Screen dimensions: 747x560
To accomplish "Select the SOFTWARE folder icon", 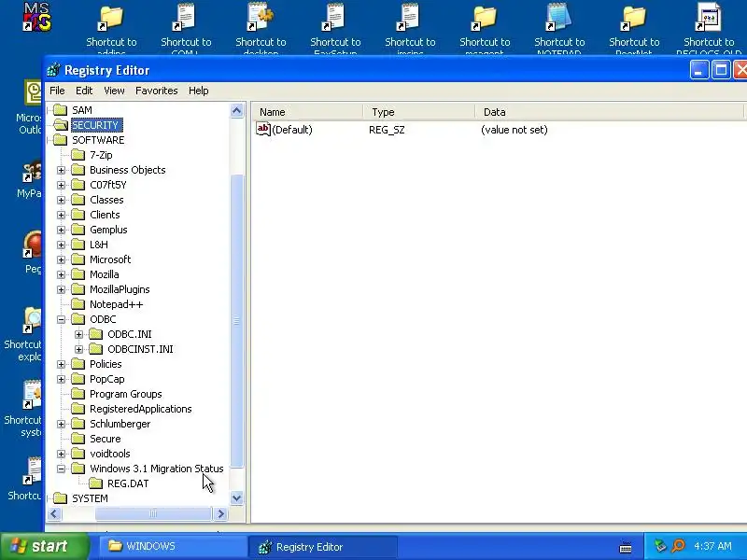I will [x=60, y=140].
